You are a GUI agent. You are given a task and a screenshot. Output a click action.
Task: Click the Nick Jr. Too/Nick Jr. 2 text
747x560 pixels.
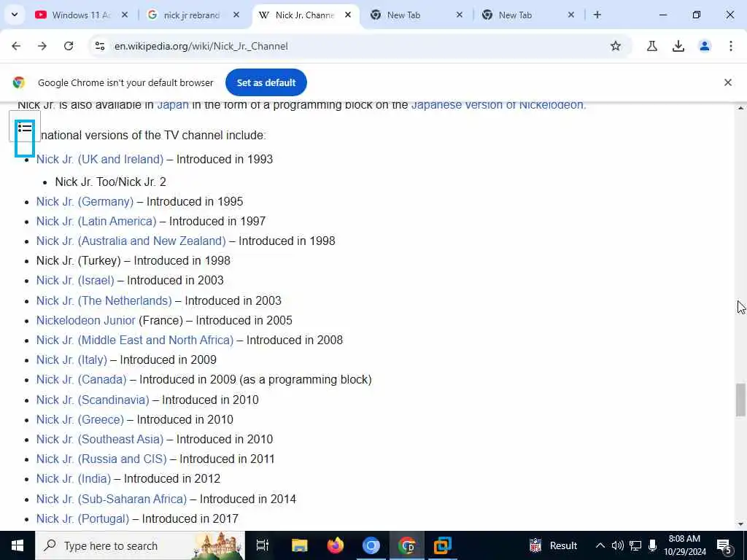111,182
